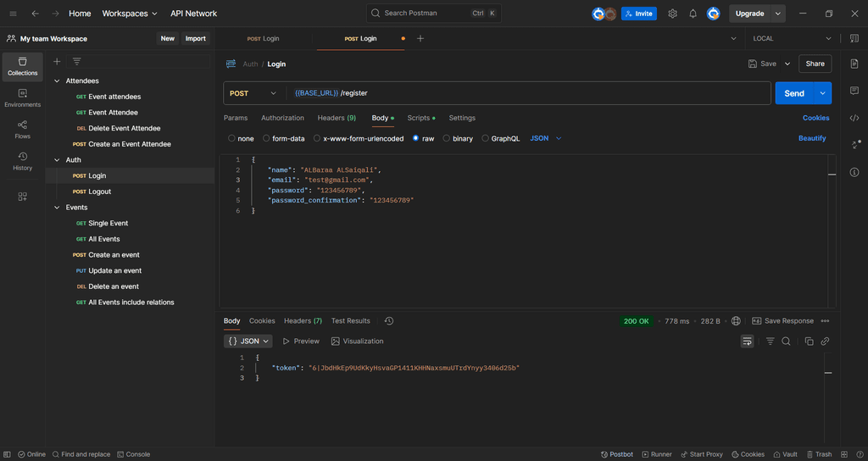Open the code snippet panel icon
This screenshot has height=461, width=868.
(x=854, y=118)
